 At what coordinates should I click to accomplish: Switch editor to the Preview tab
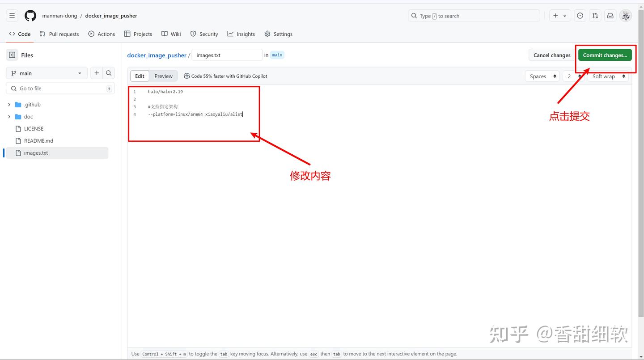[163, 76]
